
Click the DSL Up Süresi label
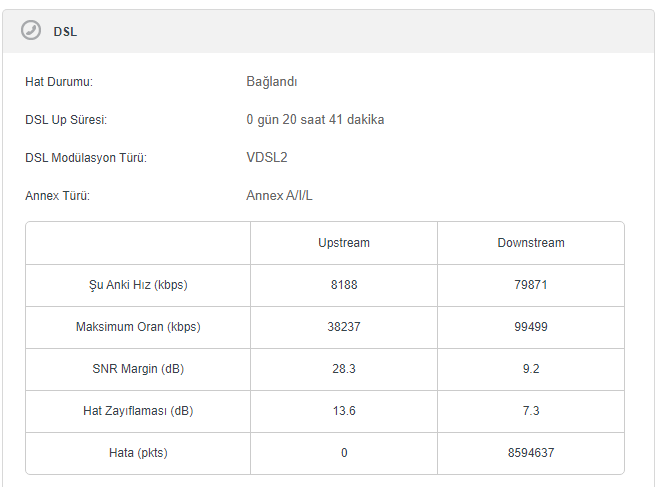pyautogui.click(x=66, y=120)
